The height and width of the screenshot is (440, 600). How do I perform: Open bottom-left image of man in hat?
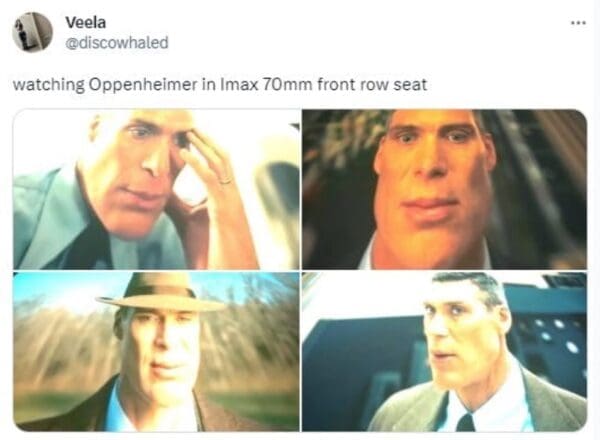pos(157,352)
